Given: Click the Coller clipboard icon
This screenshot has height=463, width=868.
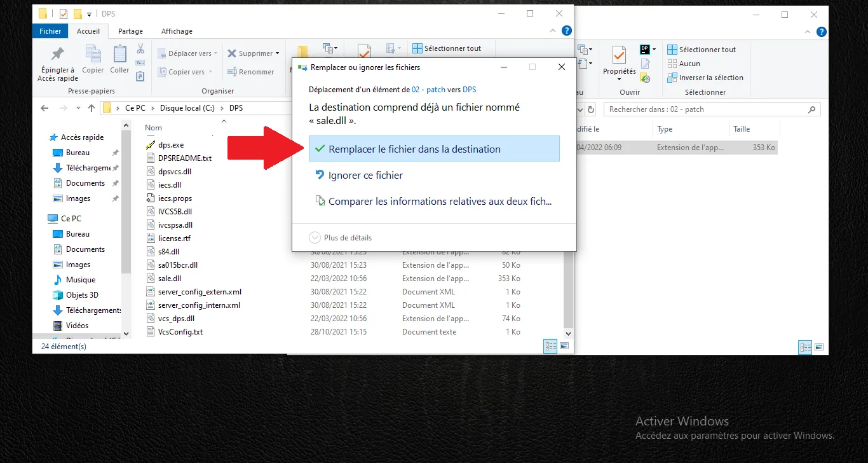Looking at the screenshot, I should point(119,54).
